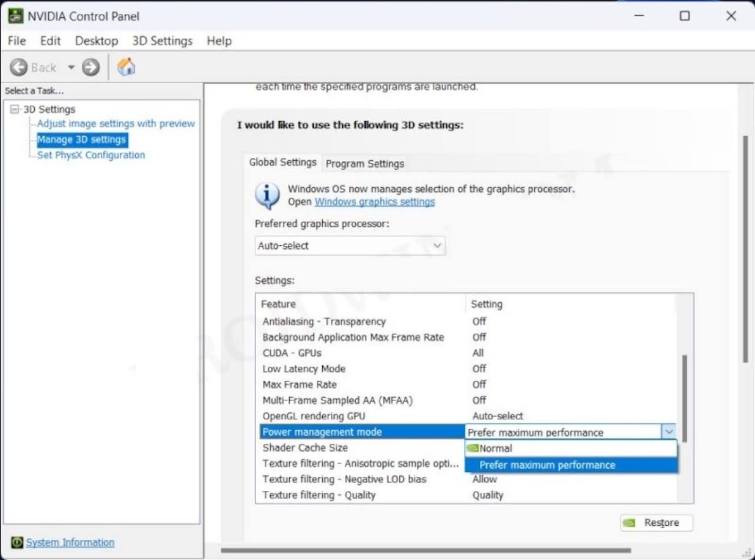Click the settings list vertical scrollbar
Viewport: 755px width, 560px height.
(685, 399)
